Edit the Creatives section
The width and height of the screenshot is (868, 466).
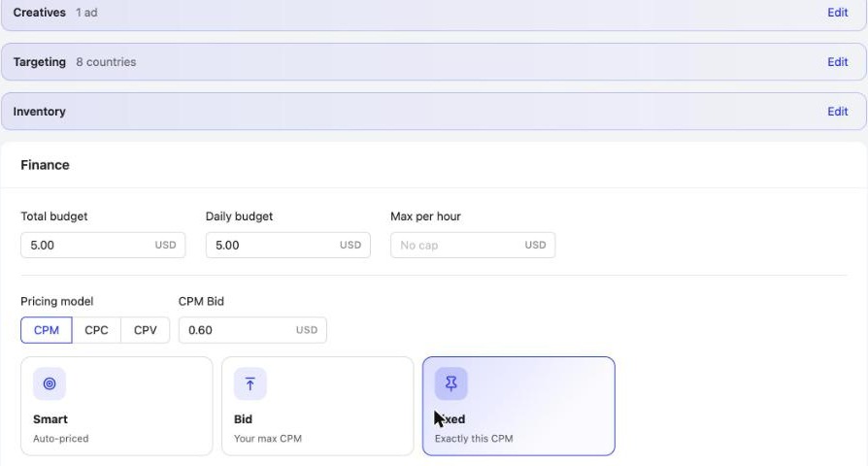click(x=838, y=13)
